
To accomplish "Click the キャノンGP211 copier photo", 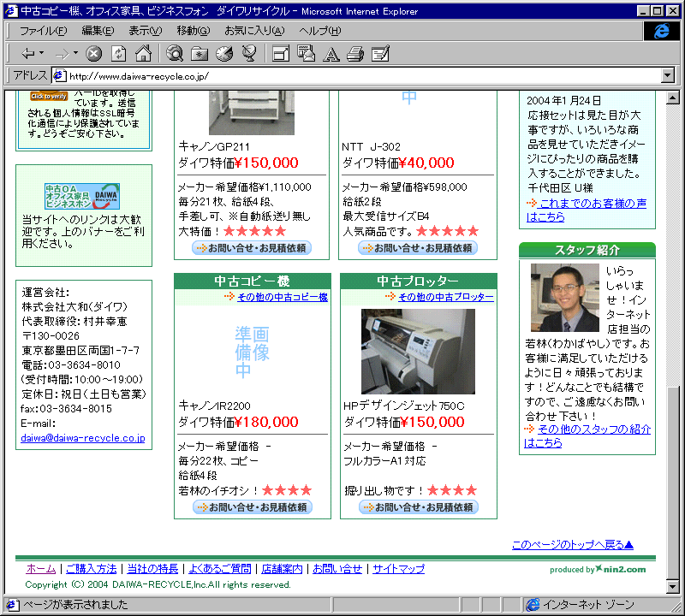I will click(252, 113).
